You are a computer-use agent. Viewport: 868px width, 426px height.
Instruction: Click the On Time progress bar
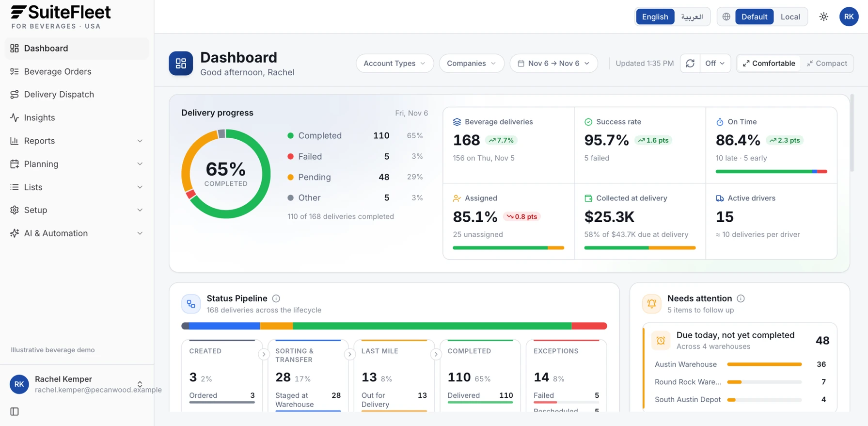coord(771,171)
